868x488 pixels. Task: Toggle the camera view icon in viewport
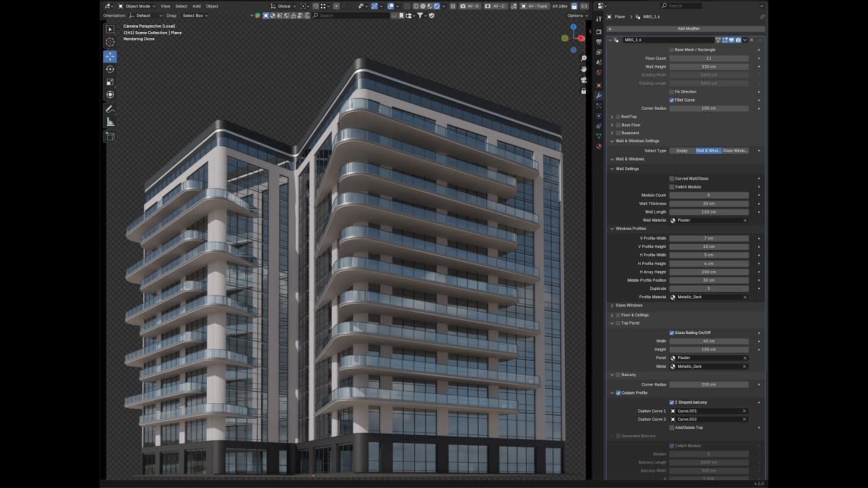[x=584, y=80]
